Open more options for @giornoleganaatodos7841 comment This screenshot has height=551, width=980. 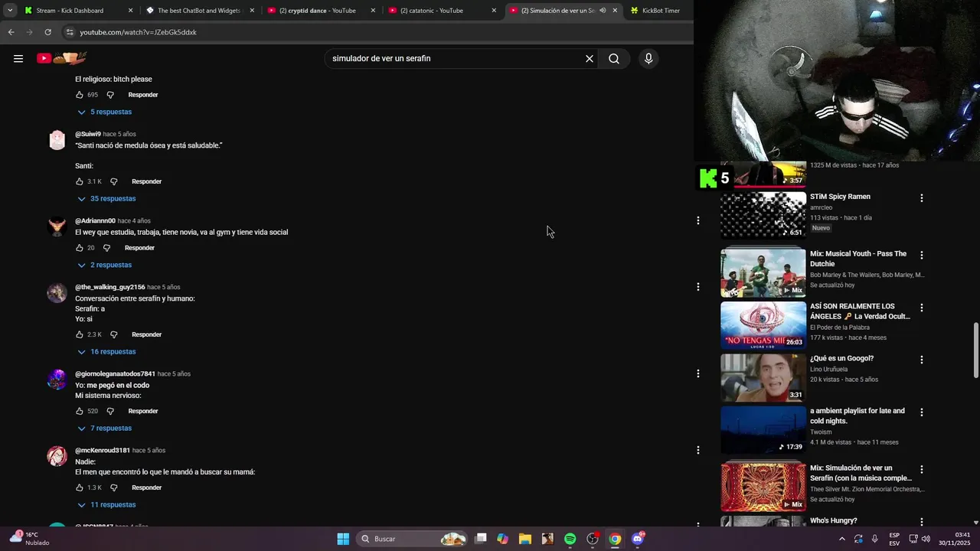[697, 373]
